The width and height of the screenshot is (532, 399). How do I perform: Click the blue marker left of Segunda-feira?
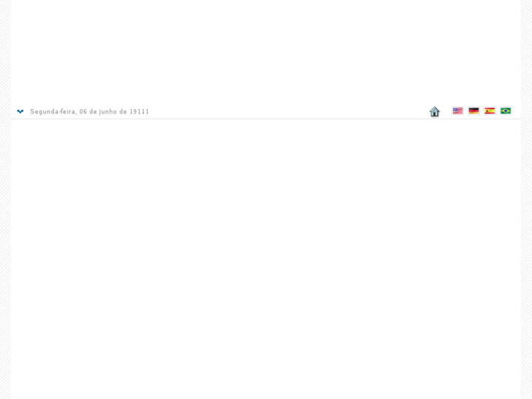click(20, 111)
